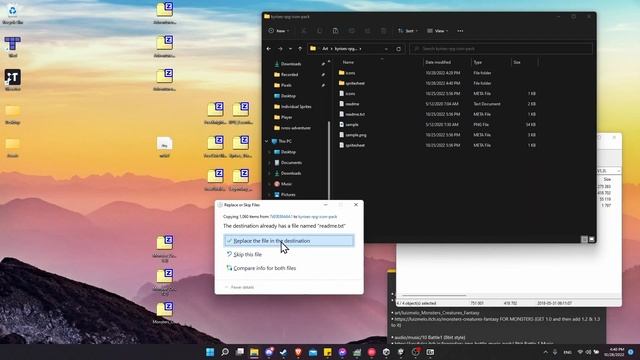This screenshot has width=640, height=360.
Task: Click the Share icon in Explorer toolbar
Action: pyautogui.click(x=367, y=31)
